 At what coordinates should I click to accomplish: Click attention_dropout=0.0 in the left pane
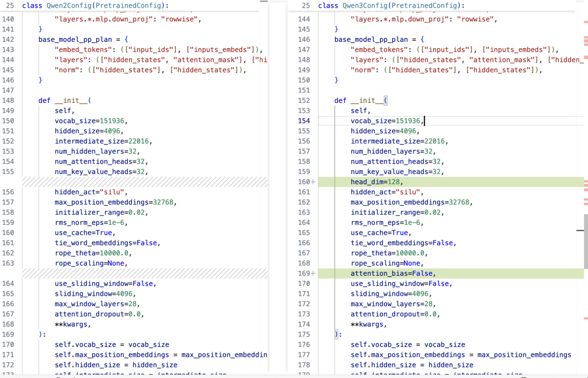tap(100, 314)
